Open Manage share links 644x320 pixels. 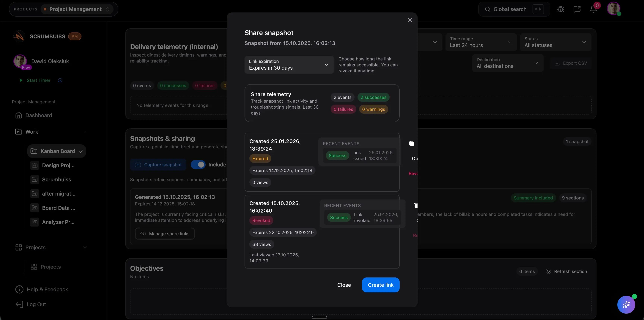(165, 233)
